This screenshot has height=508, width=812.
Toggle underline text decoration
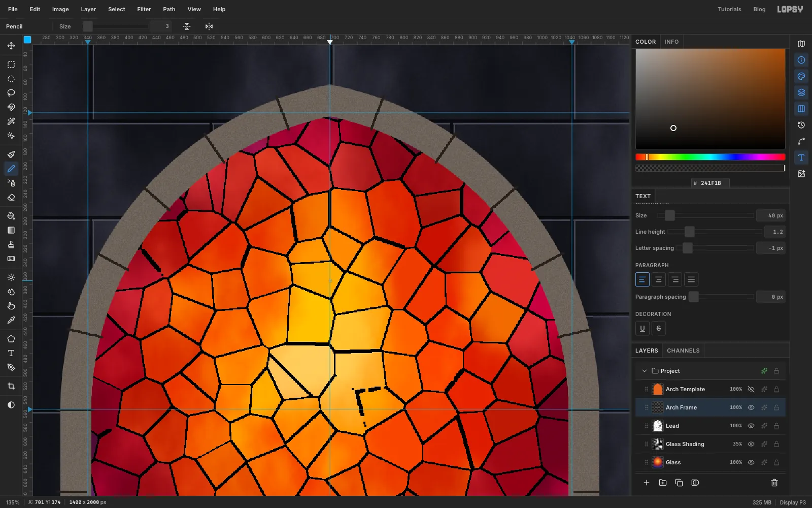coord(642,328)
